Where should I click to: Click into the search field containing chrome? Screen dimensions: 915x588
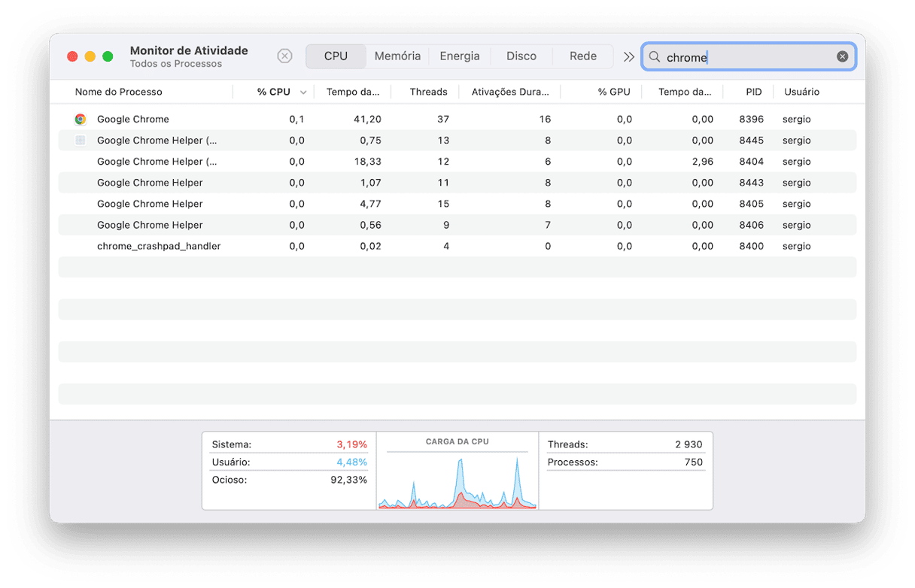tap(749, 57)
